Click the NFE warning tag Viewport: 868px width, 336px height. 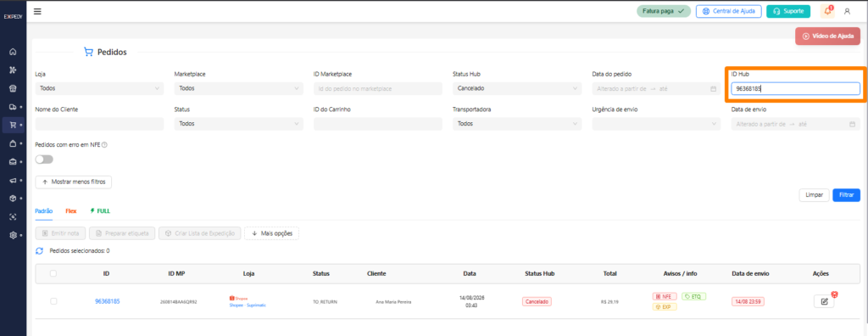tap(665, 297)
